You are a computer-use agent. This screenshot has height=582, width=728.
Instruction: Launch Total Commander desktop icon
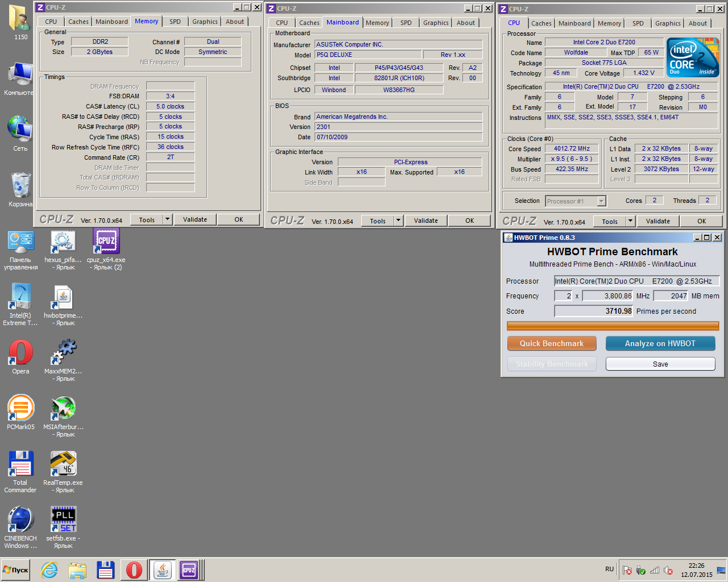[x=20, y=472]
